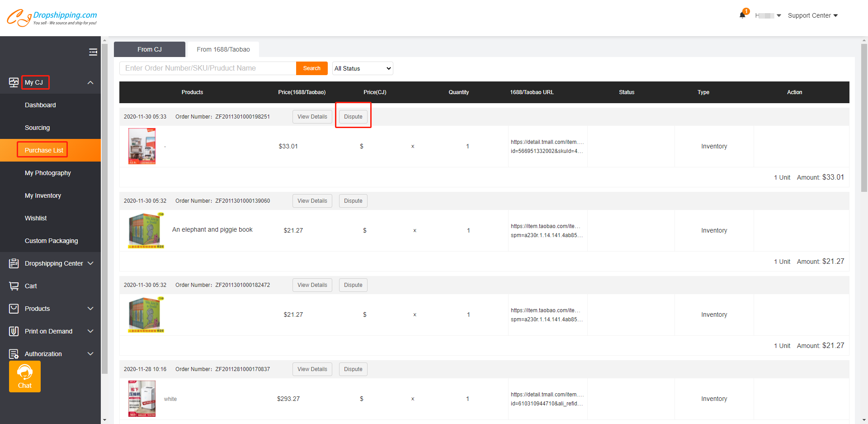
Task: Click the Cart icon in sidebar
Action: point(14,286)
